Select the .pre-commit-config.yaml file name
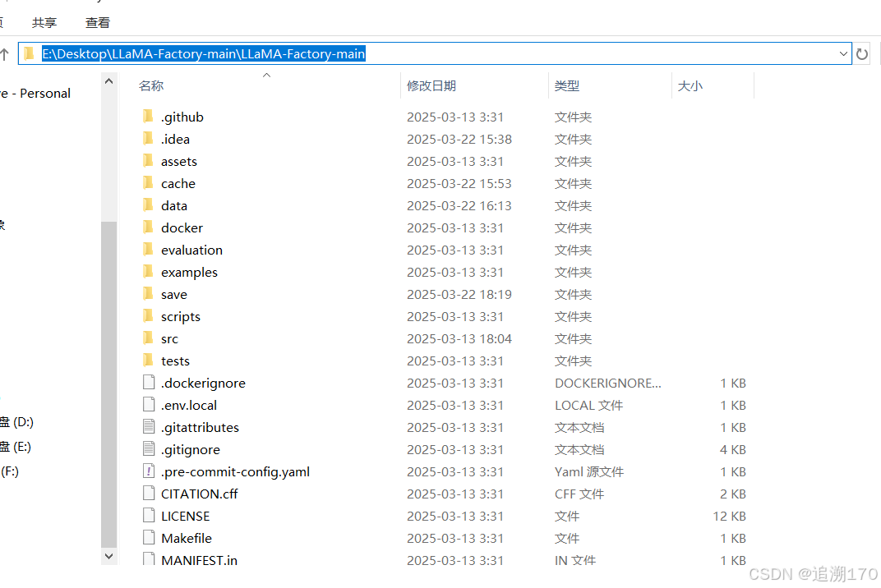The height and width of the screenshot is (588, 881). 235,471
